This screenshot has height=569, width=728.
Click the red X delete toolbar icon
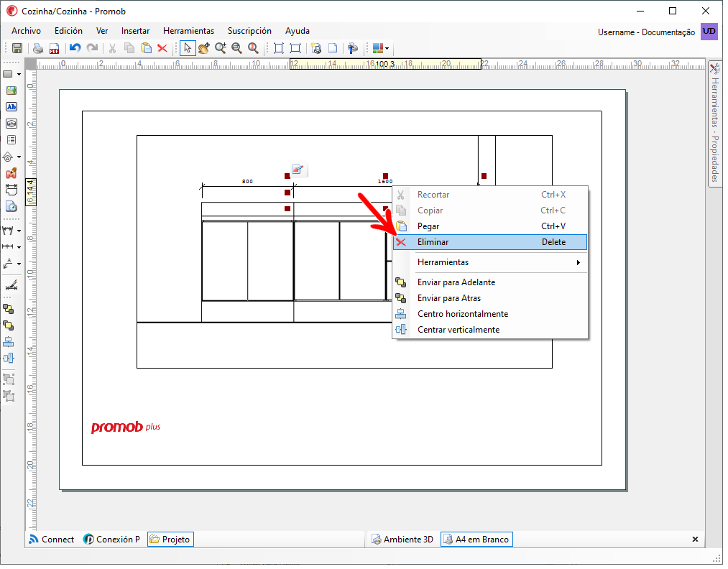pos(162,48)
